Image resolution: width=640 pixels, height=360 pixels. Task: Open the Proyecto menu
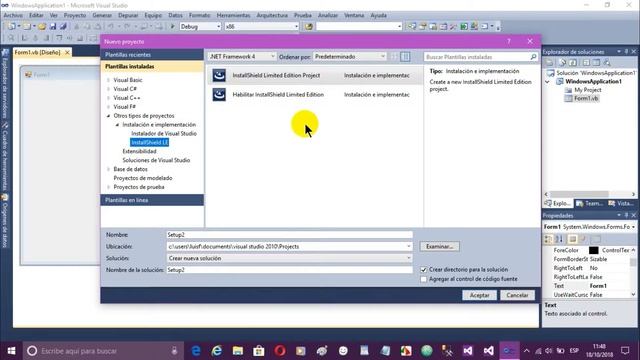[x=75, y=15]
